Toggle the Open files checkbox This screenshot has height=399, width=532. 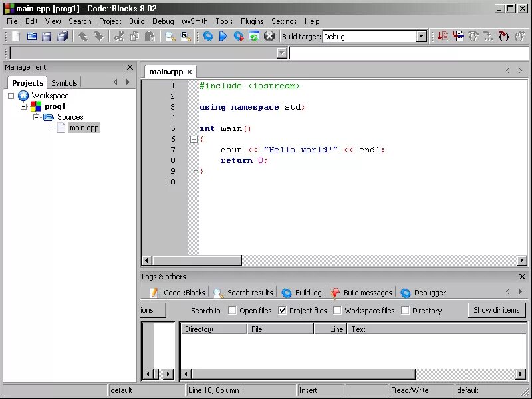coord(232,311)
